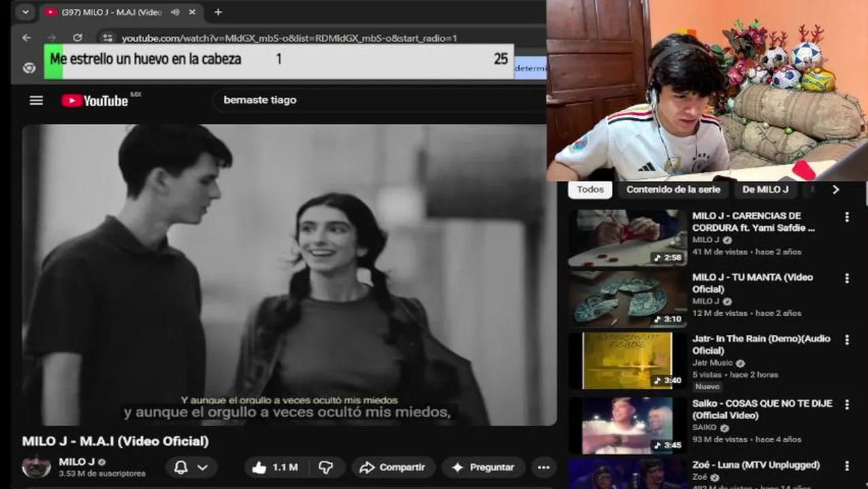Toggle the notification bell for MILO J

tap(181, 467)
